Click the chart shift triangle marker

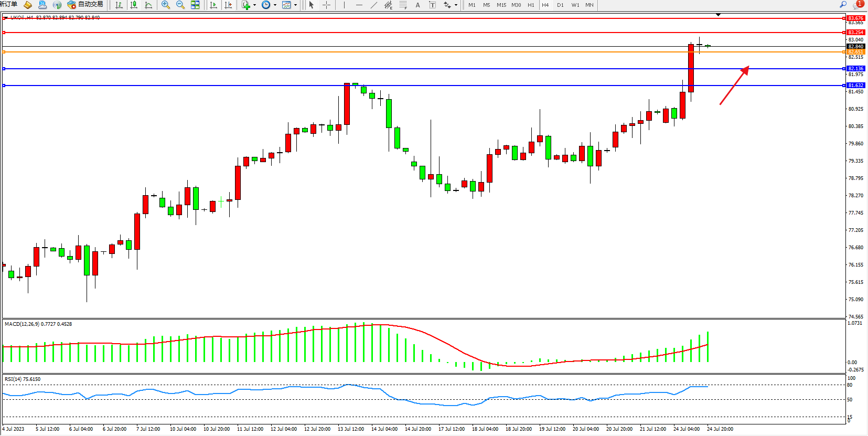pyautogui.click(x=718, y=15)
